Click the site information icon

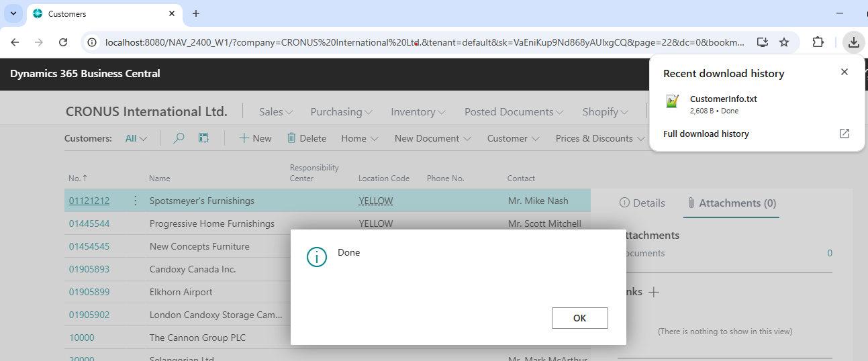[92, 42]
